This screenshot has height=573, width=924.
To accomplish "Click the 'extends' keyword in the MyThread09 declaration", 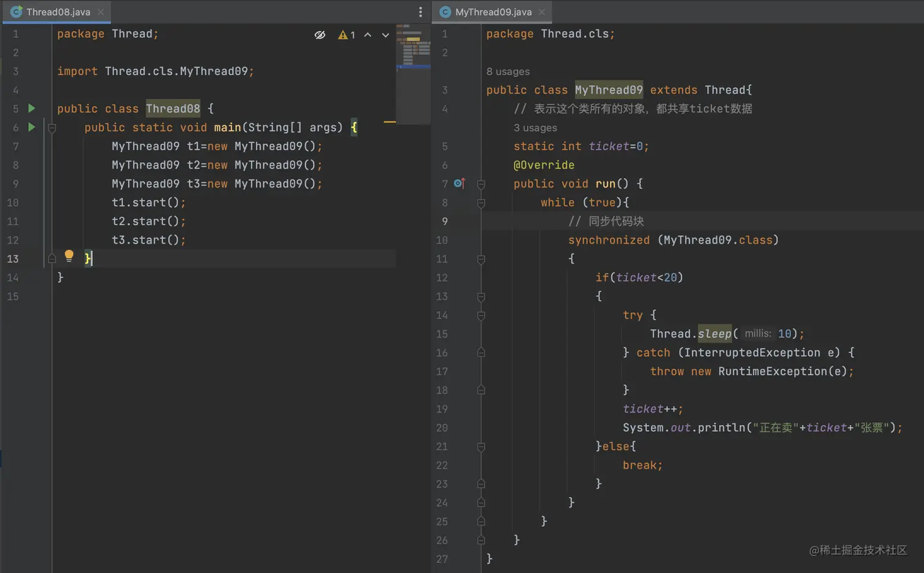I will pos(673,90).
